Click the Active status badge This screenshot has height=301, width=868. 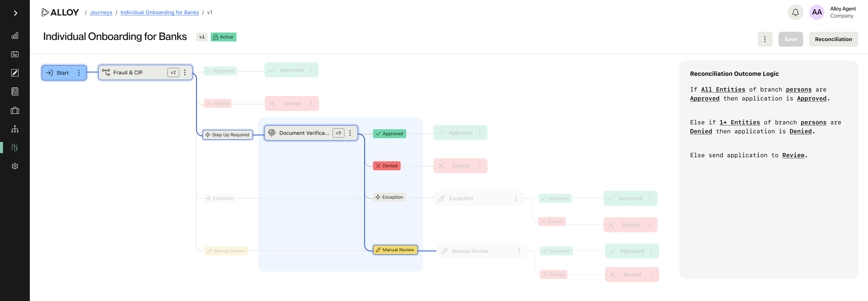coord(223,37)
